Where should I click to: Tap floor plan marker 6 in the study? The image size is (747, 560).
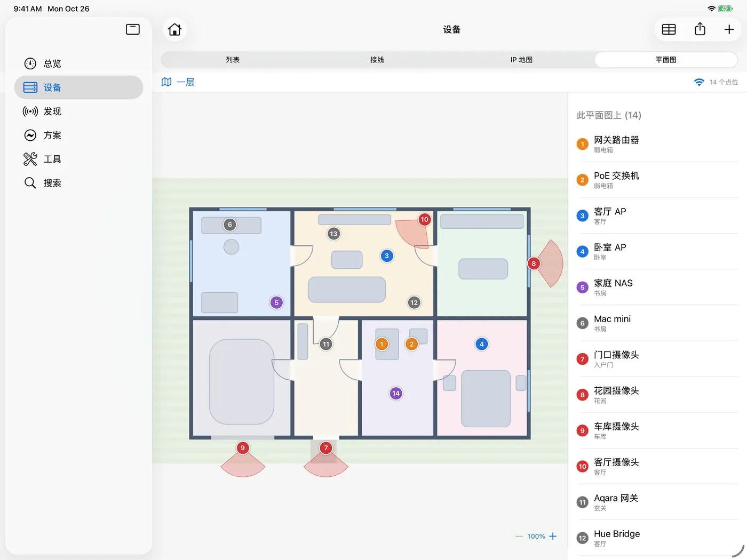230,225
